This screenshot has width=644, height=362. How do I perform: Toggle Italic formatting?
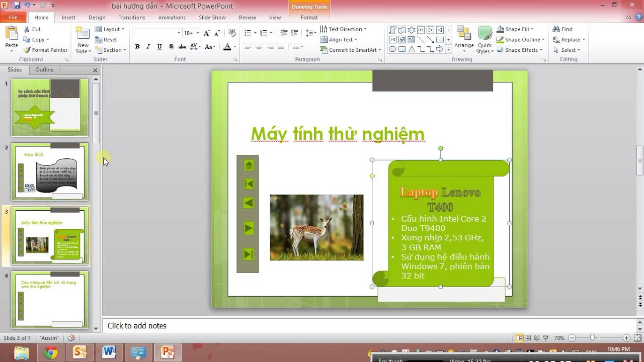point(148,47)
